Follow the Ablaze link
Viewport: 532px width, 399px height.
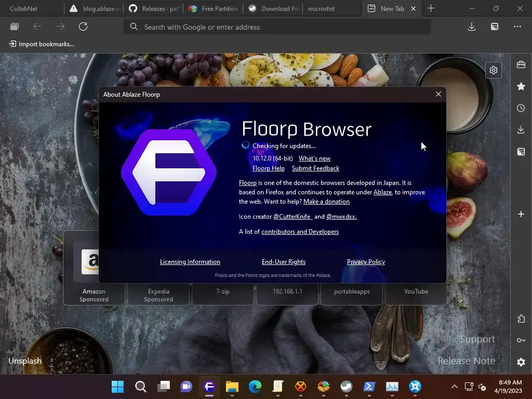tap(383, 192)
